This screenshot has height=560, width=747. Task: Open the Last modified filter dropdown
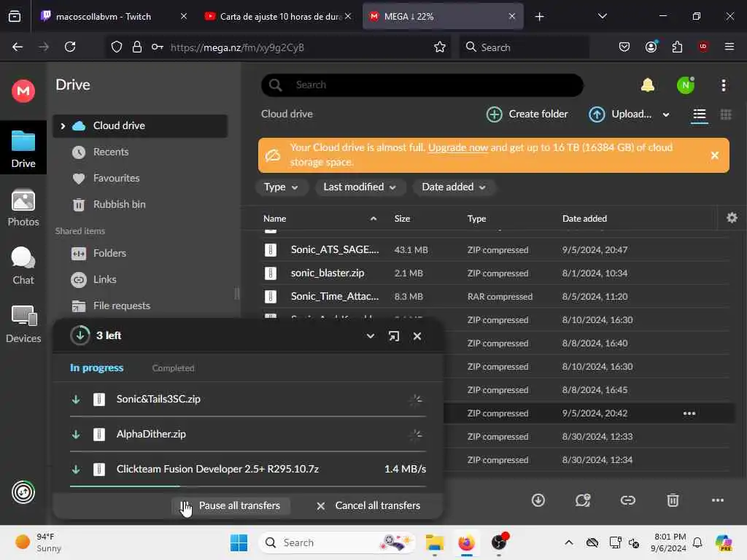(360, 187)
